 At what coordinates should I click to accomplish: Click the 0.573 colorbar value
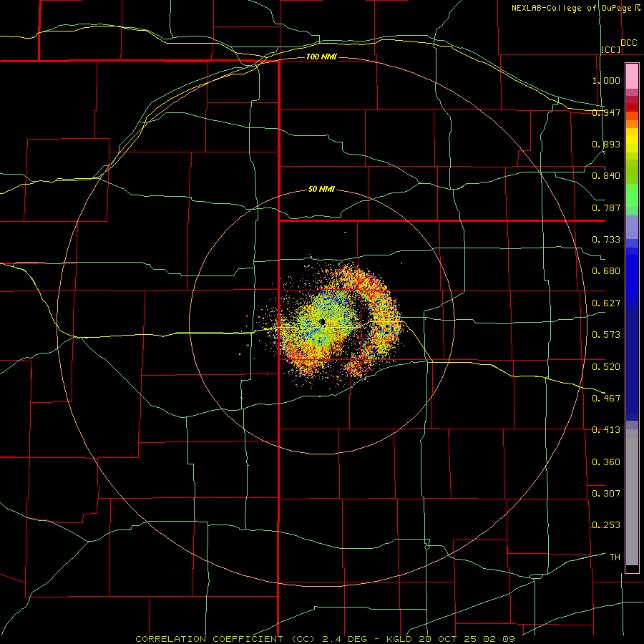pos(606,335)
